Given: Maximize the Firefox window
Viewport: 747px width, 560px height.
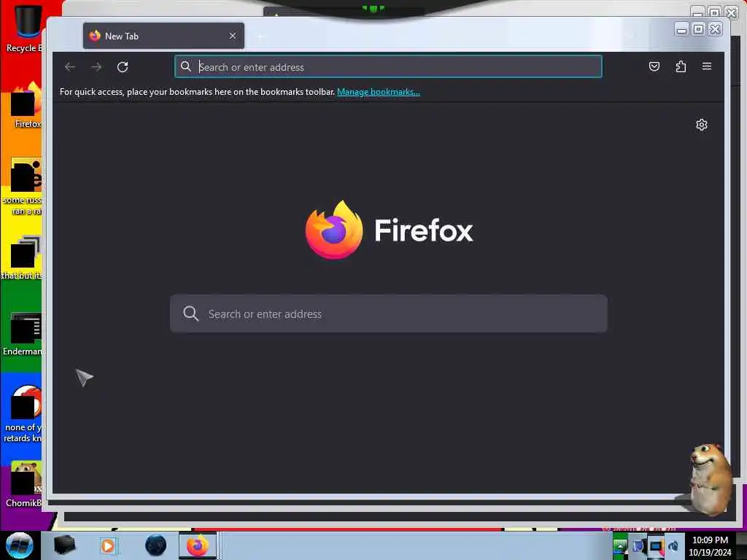Looking at the screenshot, I should (x=698, y=29).
